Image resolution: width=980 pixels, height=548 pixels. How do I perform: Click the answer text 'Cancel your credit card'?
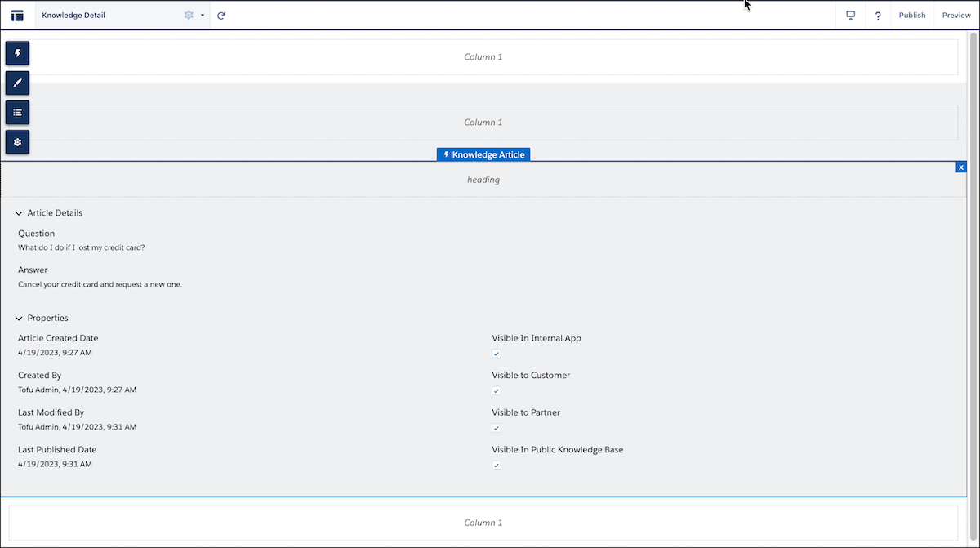100,284
